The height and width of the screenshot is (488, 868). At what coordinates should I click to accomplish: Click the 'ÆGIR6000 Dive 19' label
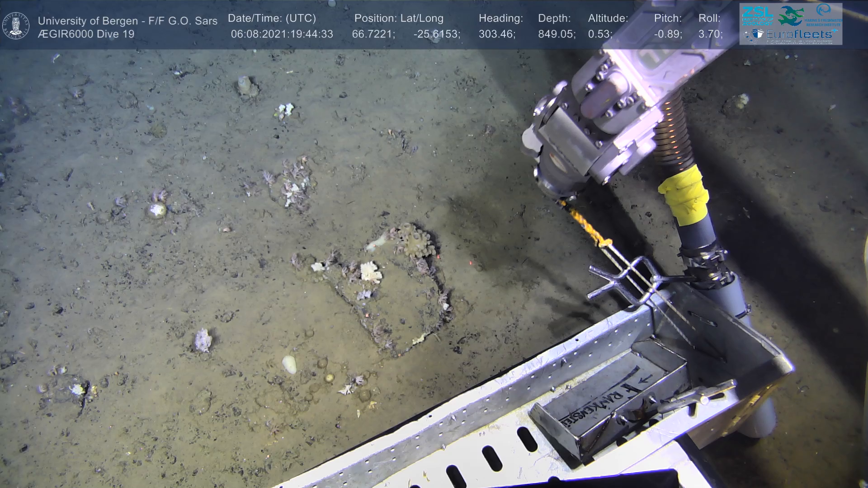click(x=86, y=34)
